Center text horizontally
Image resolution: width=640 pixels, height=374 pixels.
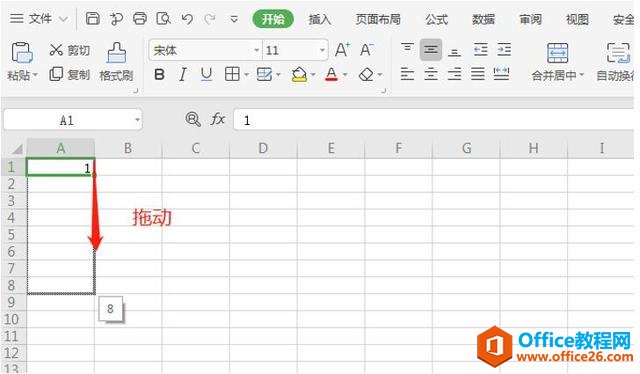coord(431,74)
